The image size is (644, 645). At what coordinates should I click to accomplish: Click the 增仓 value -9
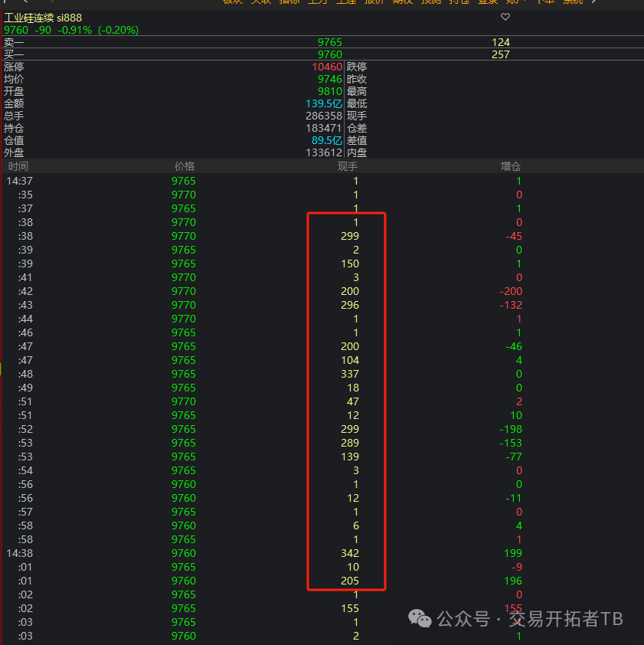517,568
